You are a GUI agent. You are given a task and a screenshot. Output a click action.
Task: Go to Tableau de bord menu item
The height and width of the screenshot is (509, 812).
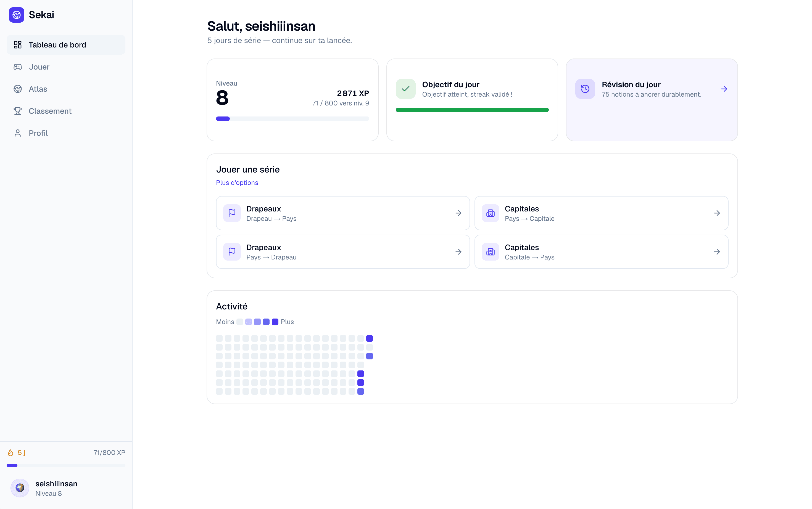(x=66, y=45)
